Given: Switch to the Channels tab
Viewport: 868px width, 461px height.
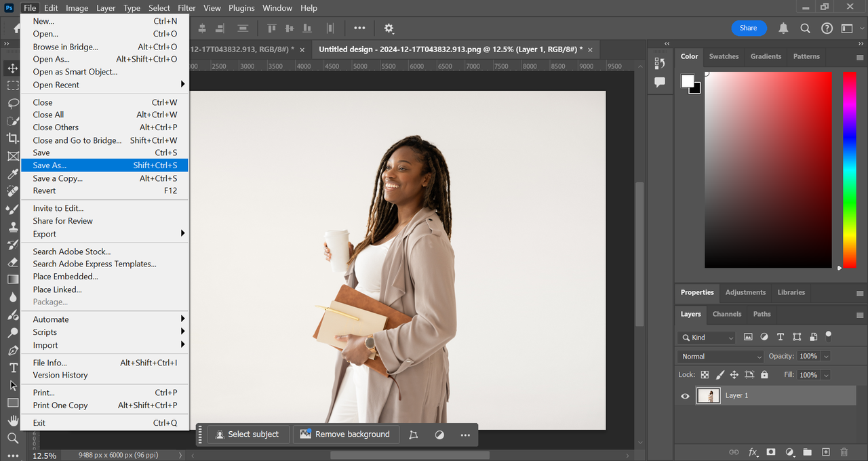Looking at the screenshot, I should [x=727, y=314].
